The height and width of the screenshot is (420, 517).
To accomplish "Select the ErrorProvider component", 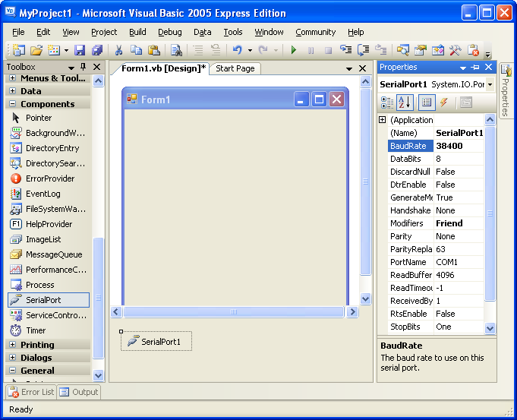I will (x=48, y=178).
